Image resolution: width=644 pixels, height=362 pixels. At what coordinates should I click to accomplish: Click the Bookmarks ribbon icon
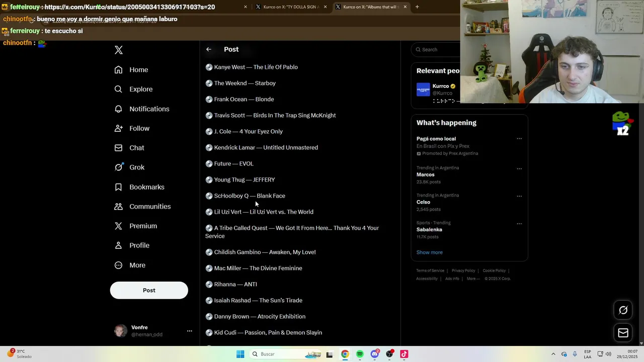(x=118, y=187)
